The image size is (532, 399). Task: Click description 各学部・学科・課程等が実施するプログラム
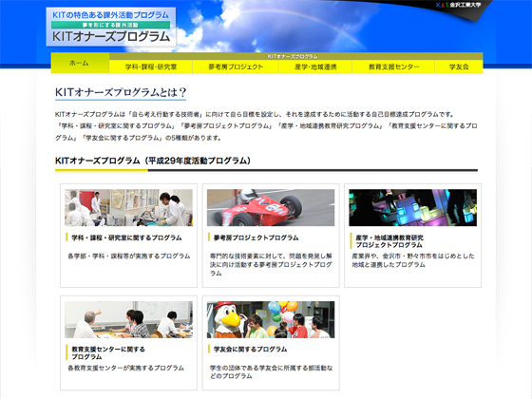pos(129,256)
